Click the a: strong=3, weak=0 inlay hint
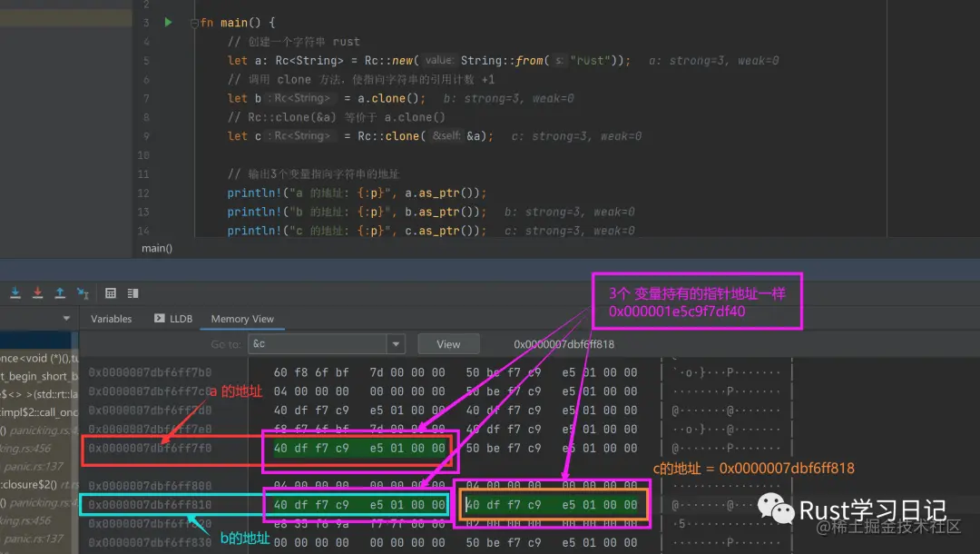This screenshot has width=980, height=554. (714, 61)
